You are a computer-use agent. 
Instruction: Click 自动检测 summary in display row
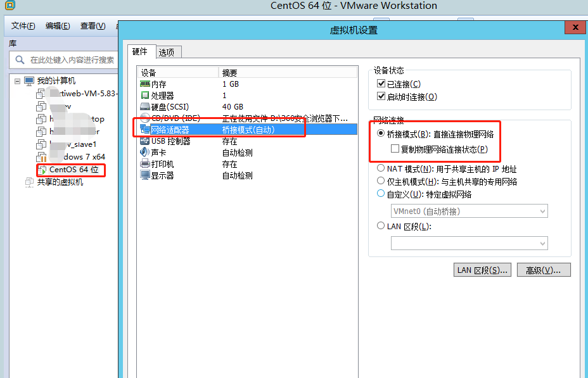(238, 175)
